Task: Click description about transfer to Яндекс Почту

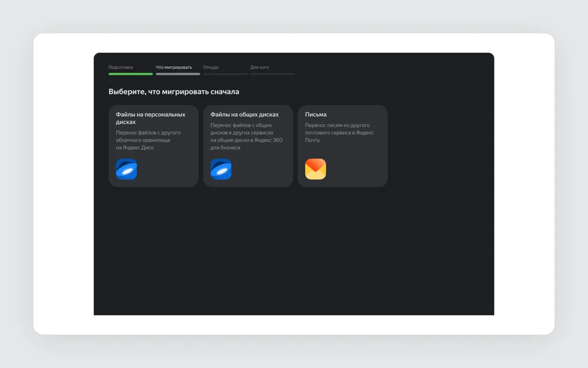Action: (x=339, y=133)
